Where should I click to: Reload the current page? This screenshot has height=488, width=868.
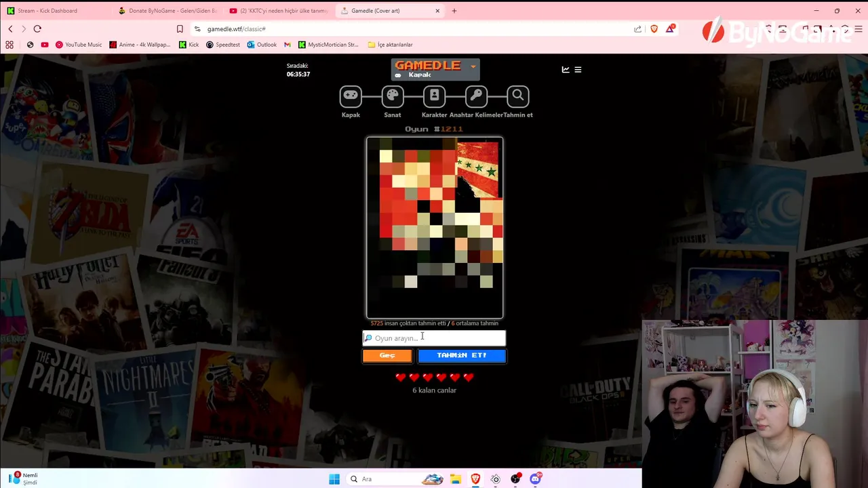click(37, 29)
